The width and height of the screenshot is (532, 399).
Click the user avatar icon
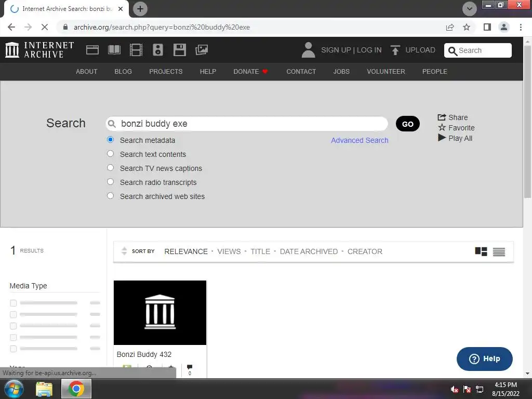[x=308, y=50]
